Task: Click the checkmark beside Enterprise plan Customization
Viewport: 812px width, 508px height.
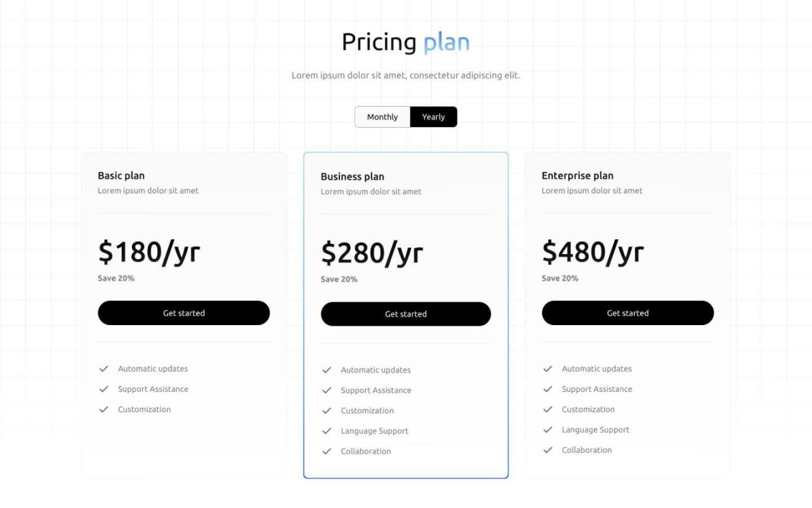Action: tap(547, 409)
